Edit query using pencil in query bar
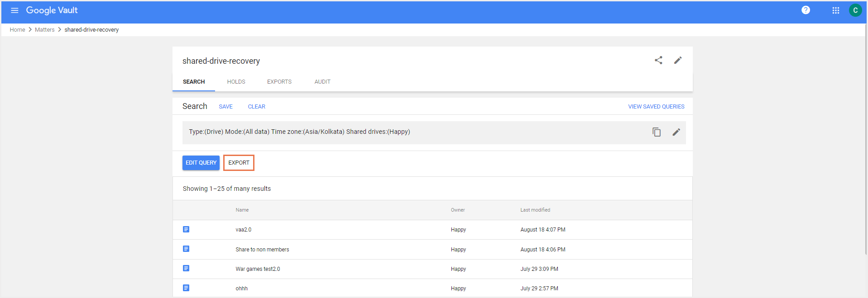The image size is (868, 298). click(676, 132)
